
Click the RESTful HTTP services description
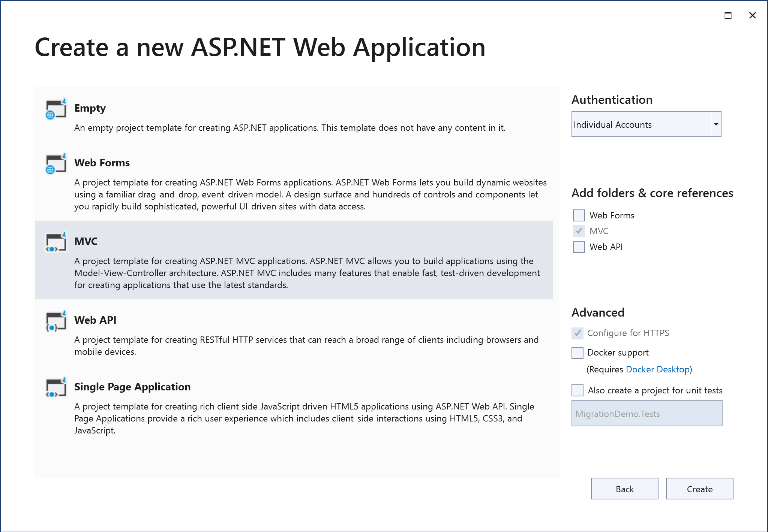tap(306, 346)
